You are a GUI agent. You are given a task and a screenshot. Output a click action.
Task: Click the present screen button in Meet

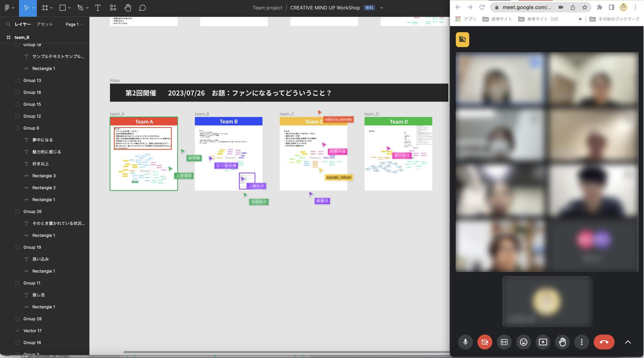543,342
